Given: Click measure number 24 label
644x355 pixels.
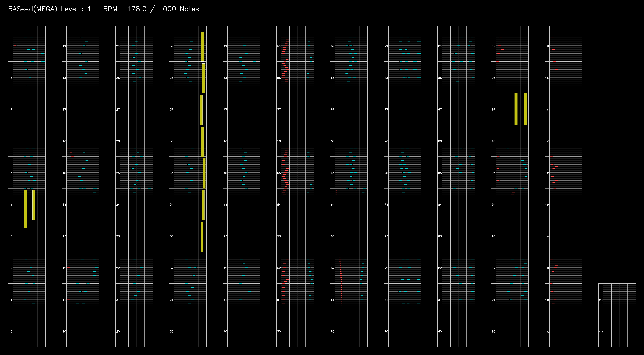Looking at the screenshot, I should 118,205.
